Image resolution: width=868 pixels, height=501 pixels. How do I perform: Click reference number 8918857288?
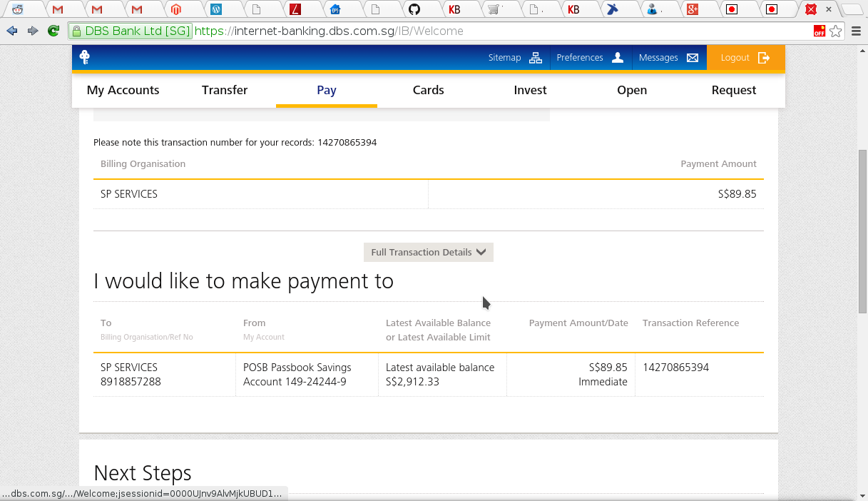131,382
